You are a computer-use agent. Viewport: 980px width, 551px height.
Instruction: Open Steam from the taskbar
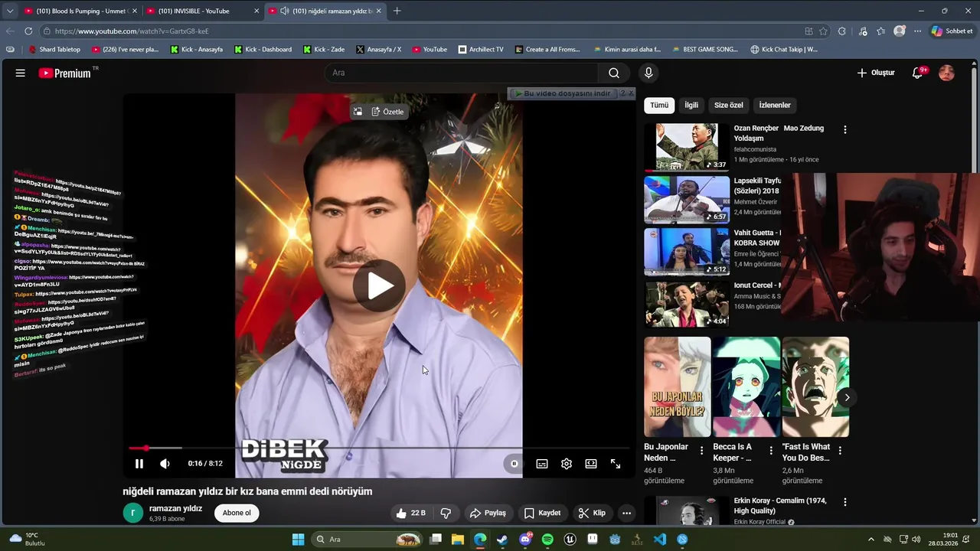[502, 540]
